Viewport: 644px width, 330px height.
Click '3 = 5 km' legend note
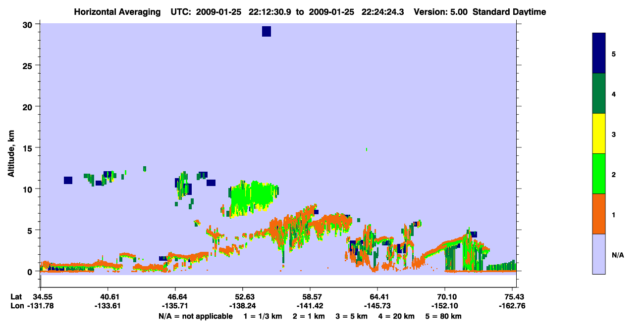(352, 316)
